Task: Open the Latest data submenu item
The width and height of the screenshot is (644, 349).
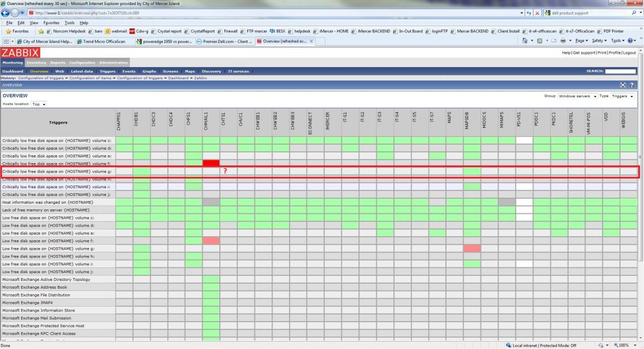Action: point(81,71)
